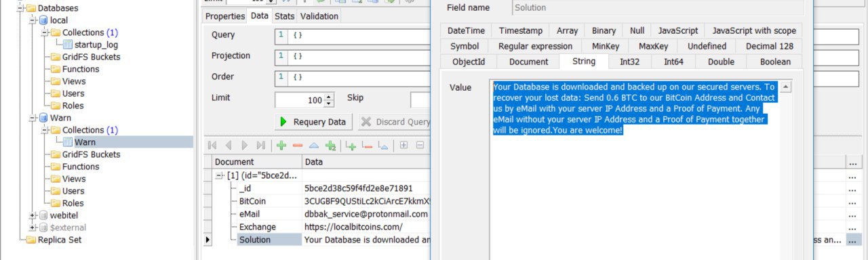
Task: Open GridFS Buckets under local
Action: (91, 57)
